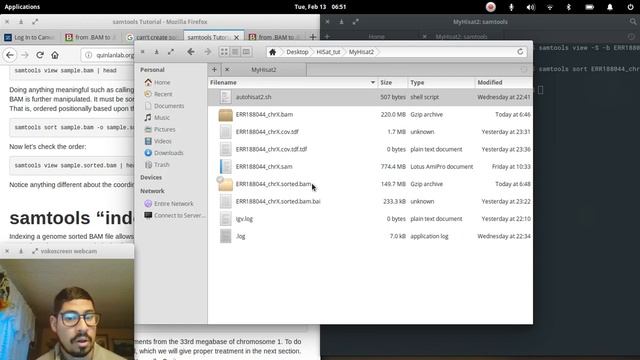640x360 pixels.
Task: Close the MyHisat2 file manager tab
Action: click(227, 69)
